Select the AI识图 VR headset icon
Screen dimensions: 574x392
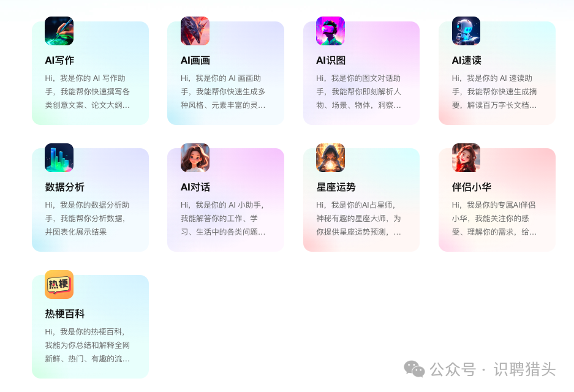pos(330,31)
